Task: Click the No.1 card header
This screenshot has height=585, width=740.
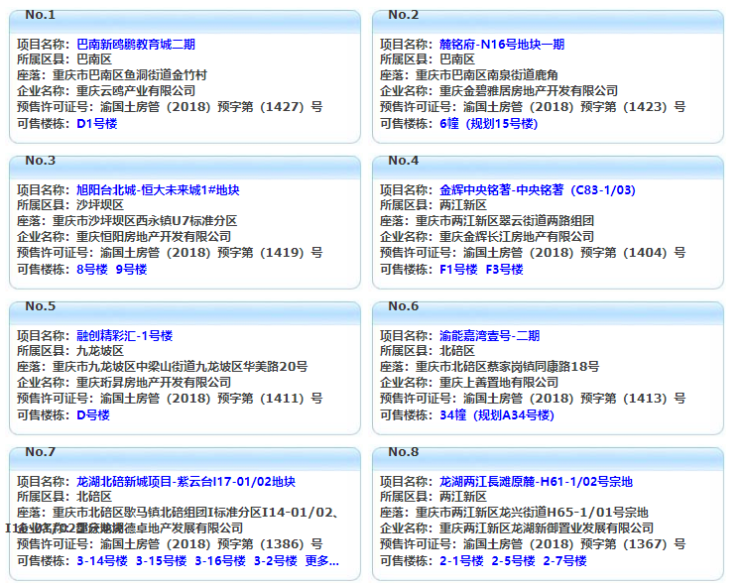Action: click(x=185, y=21)
